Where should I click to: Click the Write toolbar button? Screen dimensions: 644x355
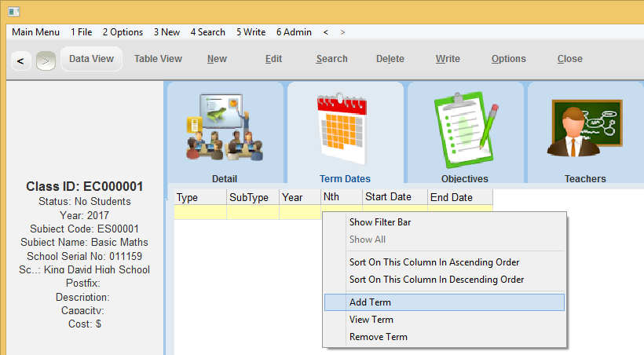click(448, 59)
